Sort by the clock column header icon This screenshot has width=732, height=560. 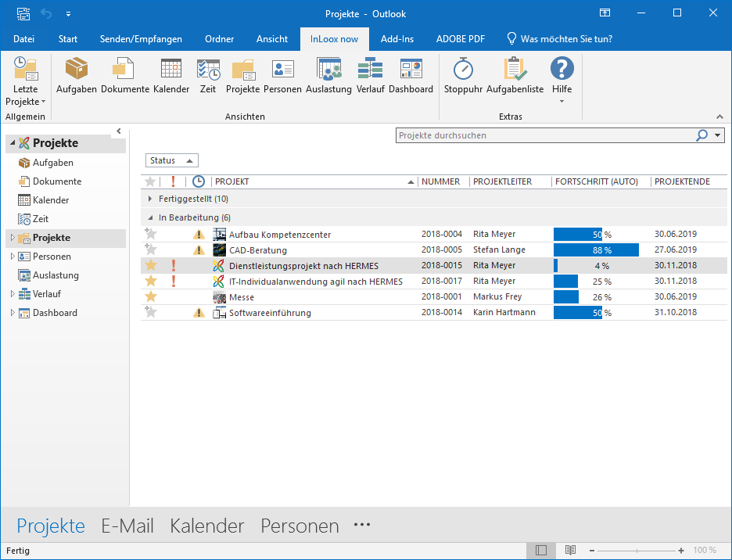click(199, 181)
